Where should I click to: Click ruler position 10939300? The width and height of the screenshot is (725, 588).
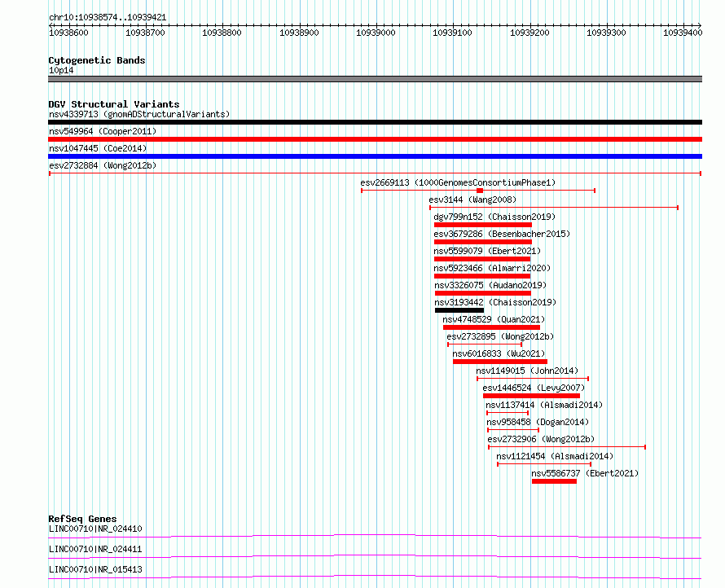click(x=606, y=33)
